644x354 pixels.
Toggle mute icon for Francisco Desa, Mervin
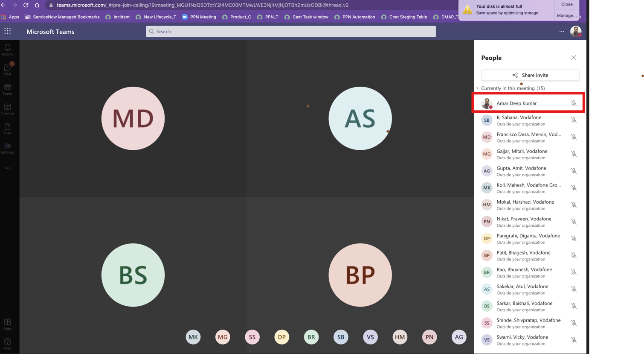coord(574,137)
